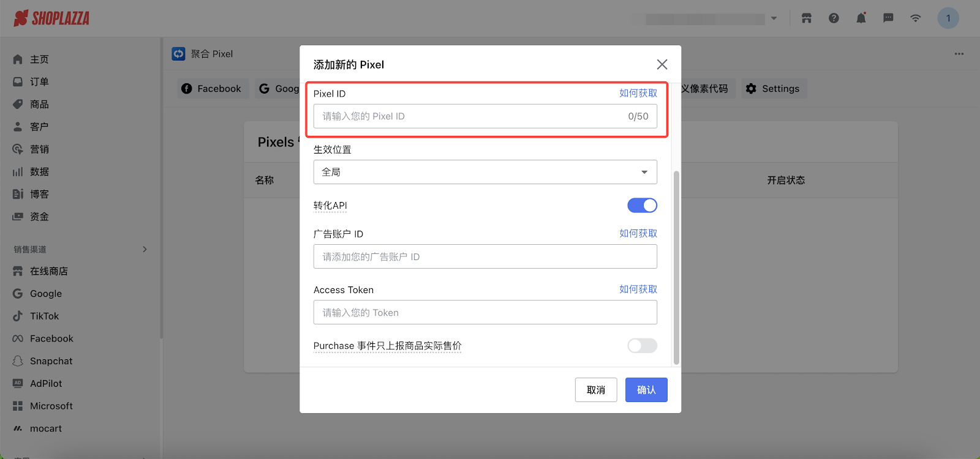Click 如何获取 link next to Access Token
The image size is (980, 459).
coord(638,289)
